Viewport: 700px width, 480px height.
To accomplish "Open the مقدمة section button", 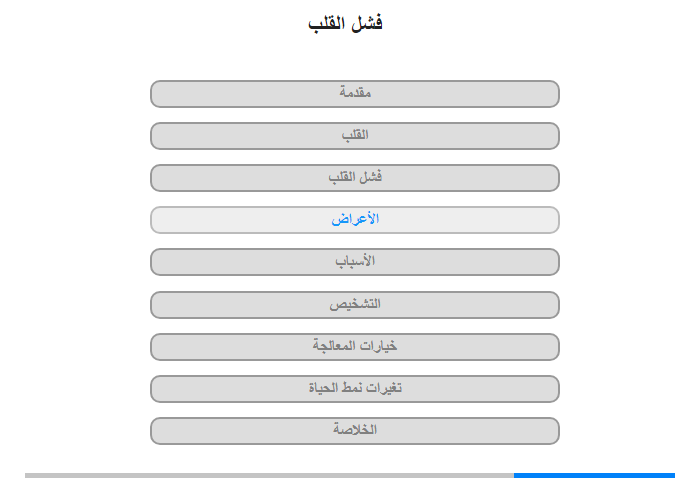I will 355,94.
